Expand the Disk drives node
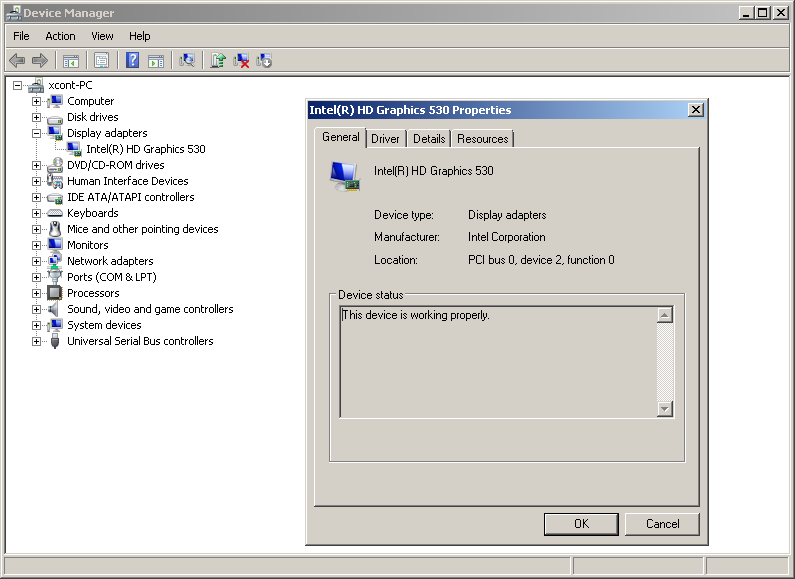 (37, 117)
